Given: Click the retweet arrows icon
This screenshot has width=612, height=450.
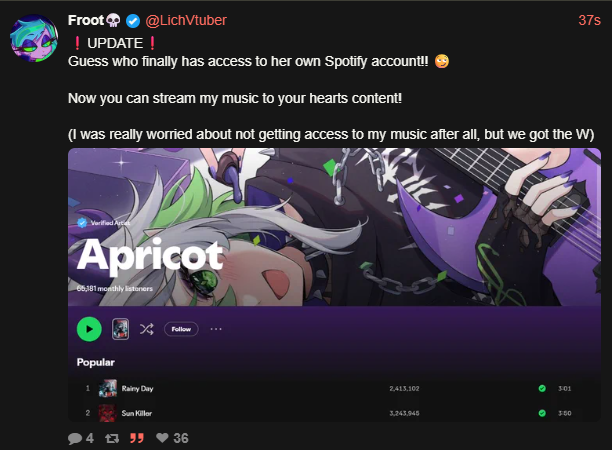Looking at the screenshot, I should coord(112,438).
